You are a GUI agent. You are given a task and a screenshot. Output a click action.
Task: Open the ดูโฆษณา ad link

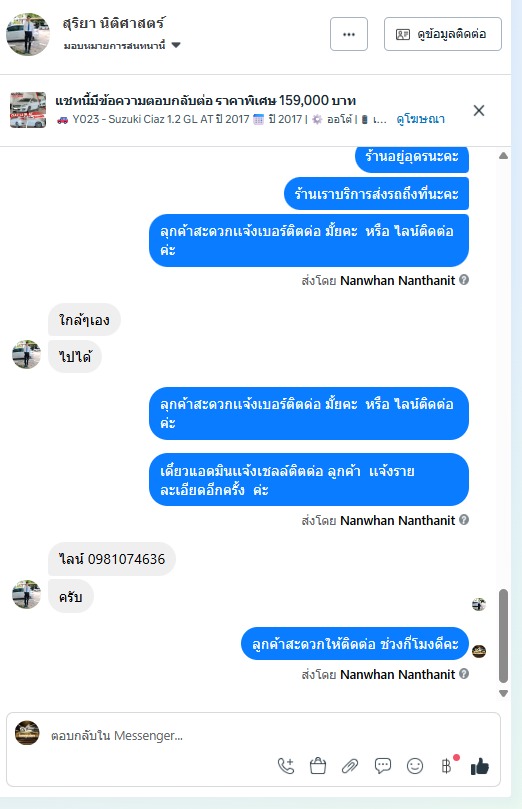[420, 119]
